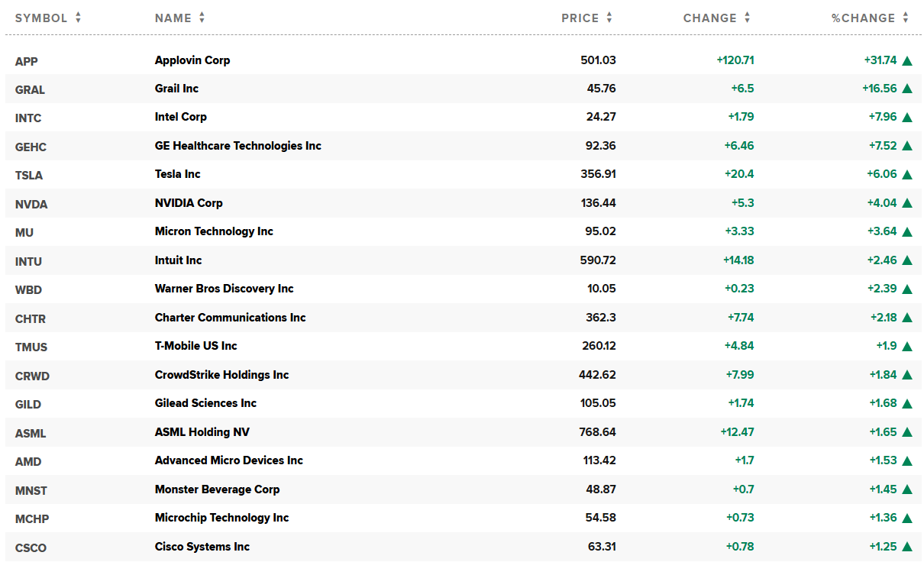Sort table by the %CHANGE column header
This screenshot has width=924, height=562.
click(871, 18)
